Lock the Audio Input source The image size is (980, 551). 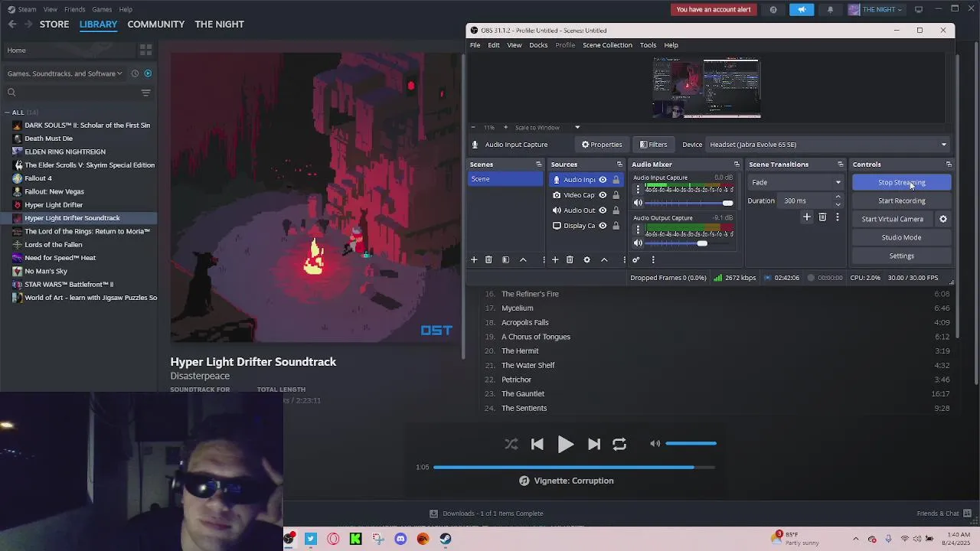click(616, 180)
